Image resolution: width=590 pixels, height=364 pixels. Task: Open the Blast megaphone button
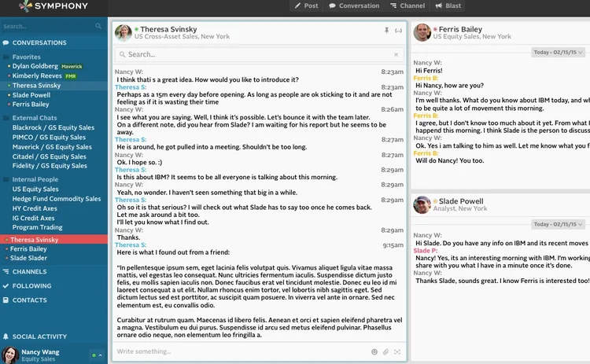448,6
